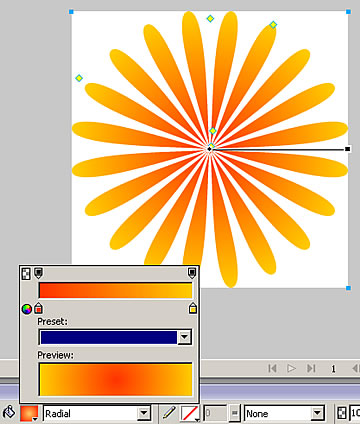Select the right opacity stop marker
This screenshot has width=360, height=424.
[x=192, y=273]
